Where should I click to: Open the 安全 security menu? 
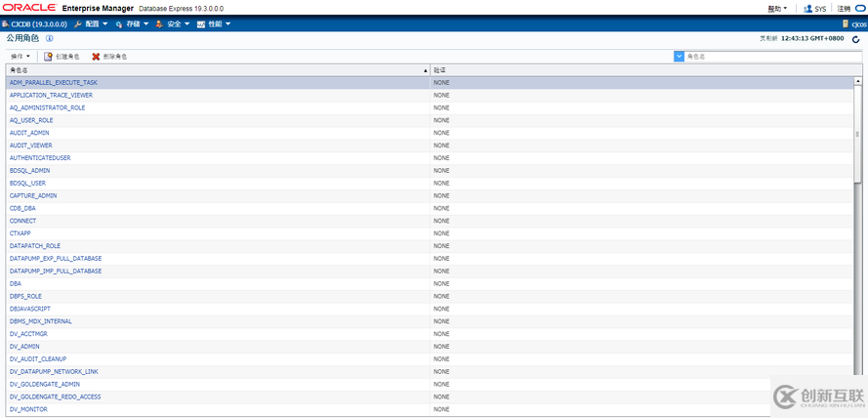173,23
